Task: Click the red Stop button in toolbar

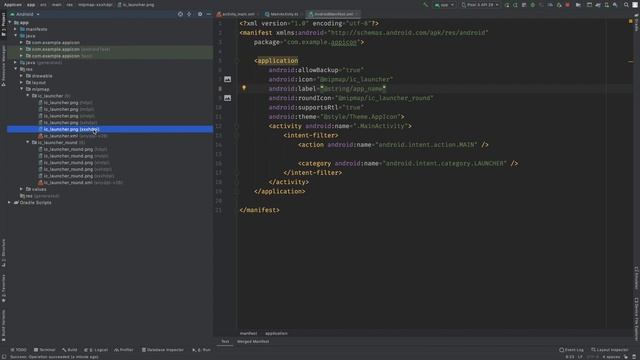Action: [567, 5]
